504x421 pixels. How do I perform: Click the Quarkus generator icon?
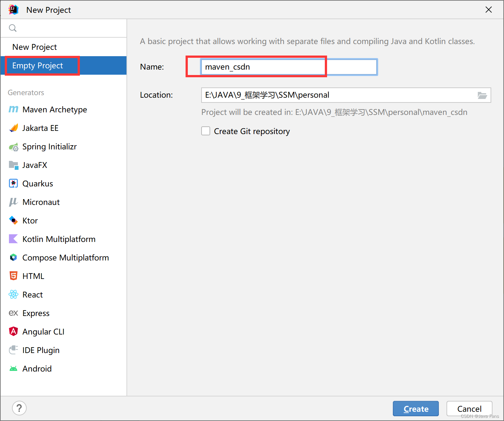13,184
